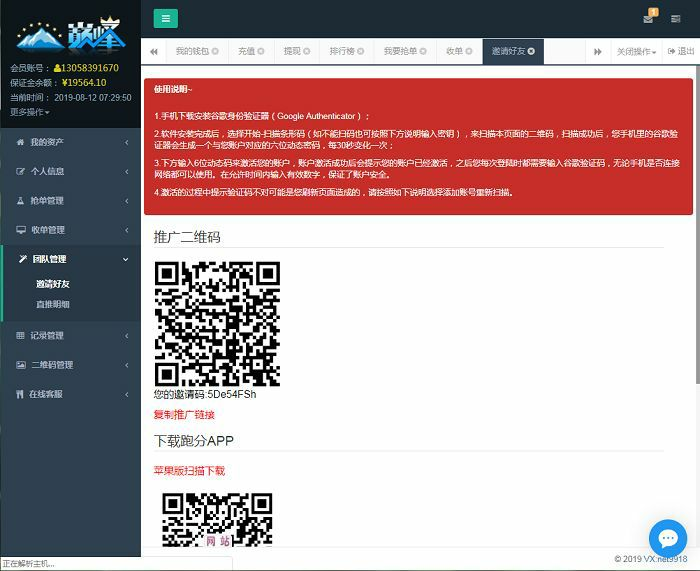Expand the 二维码管理 menu chevron
700x571 pixels.
[x=127, y=365]
